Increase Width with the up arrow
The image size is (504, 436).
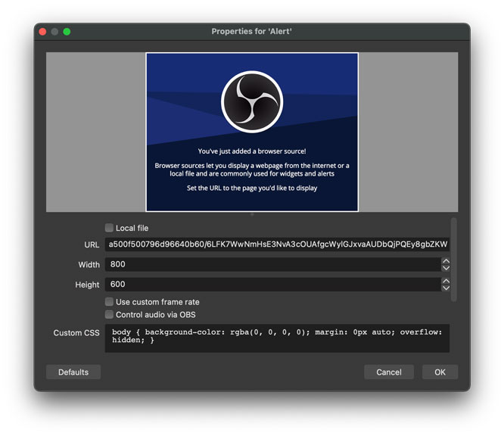(x=446, y=260)
